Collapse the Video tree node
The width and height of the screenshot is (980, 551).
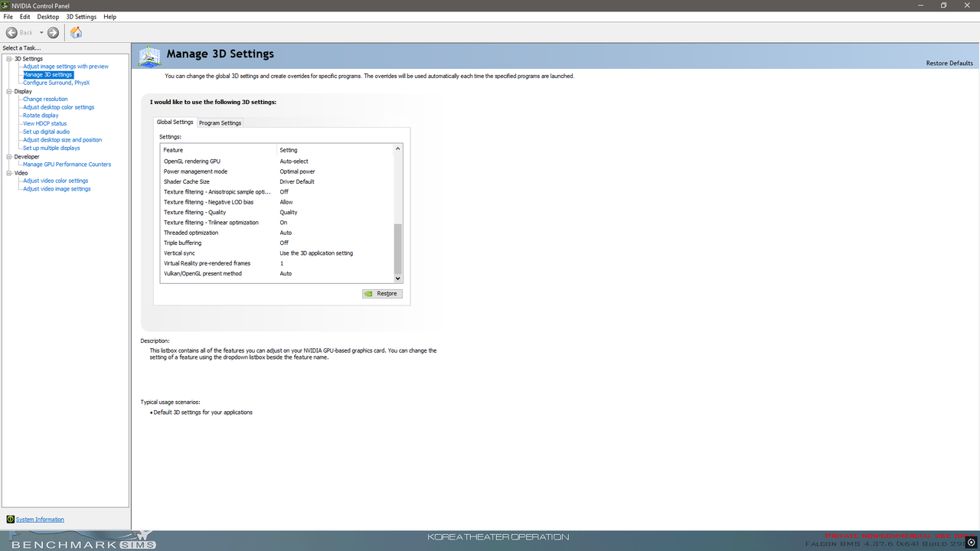click(9, 173)
